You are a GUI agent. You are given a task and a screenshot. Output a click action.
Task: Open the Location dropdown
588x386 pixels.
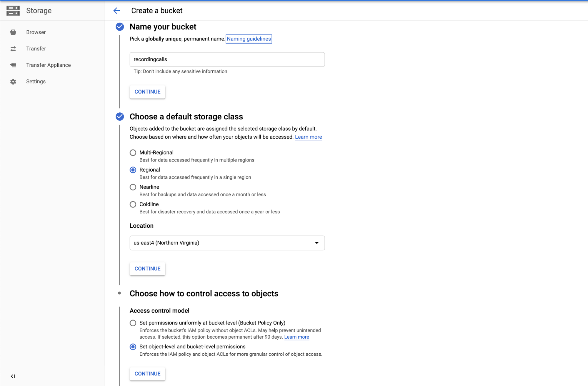227,243
